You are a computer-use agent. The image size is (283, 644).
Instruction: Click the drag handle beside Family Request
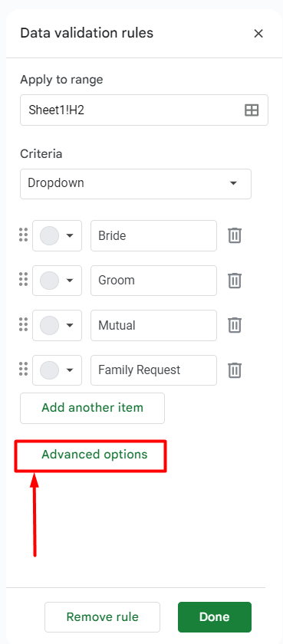[x=24, y=370]
